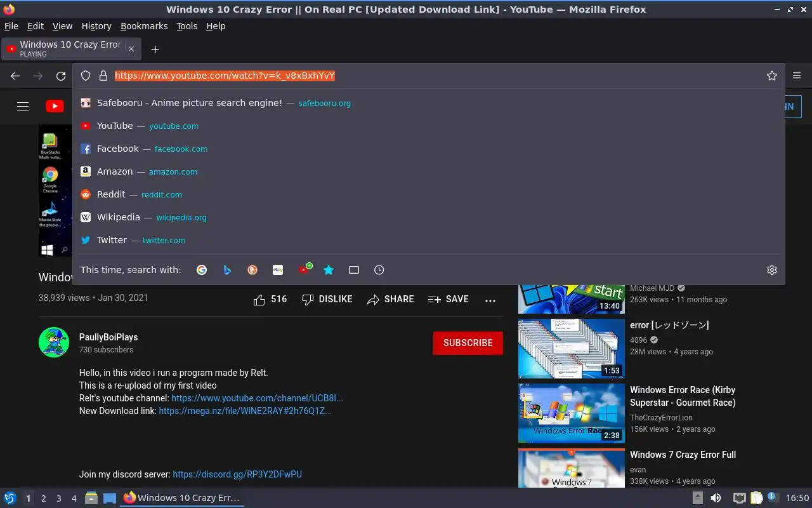Open the History menu
812x508 pixels.
(x=96, y=26)
